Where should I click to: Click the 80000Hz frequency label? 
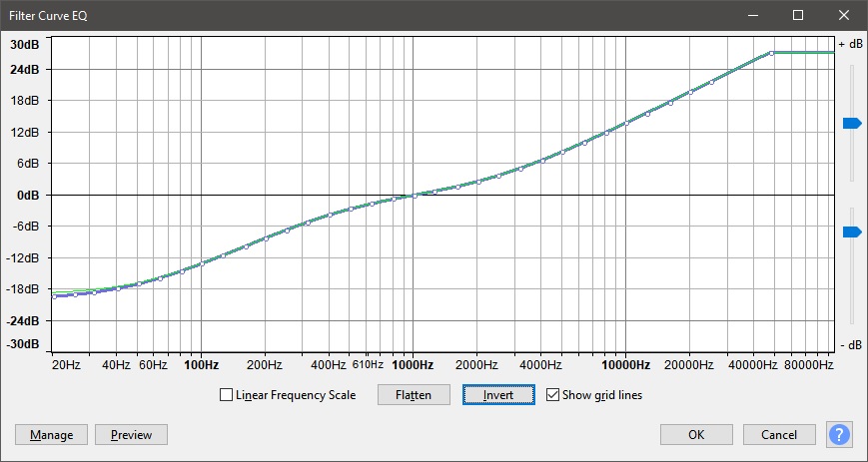[808, 365]
